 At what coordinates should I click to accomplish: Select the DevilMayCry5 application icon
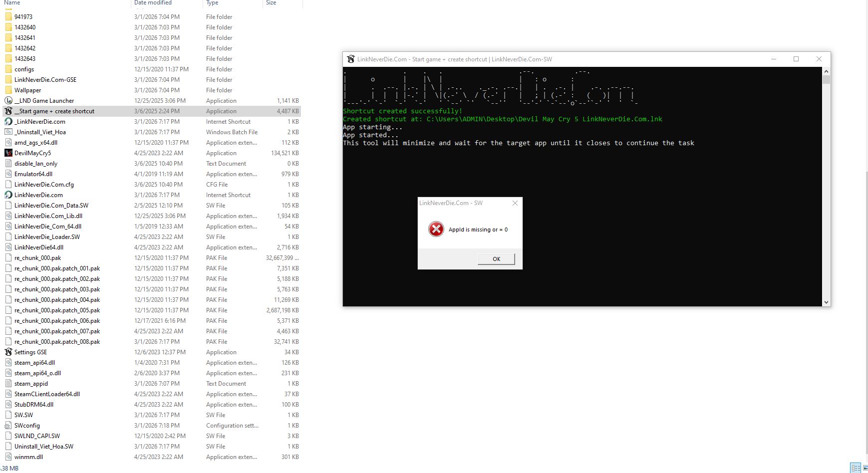(8, 153)
